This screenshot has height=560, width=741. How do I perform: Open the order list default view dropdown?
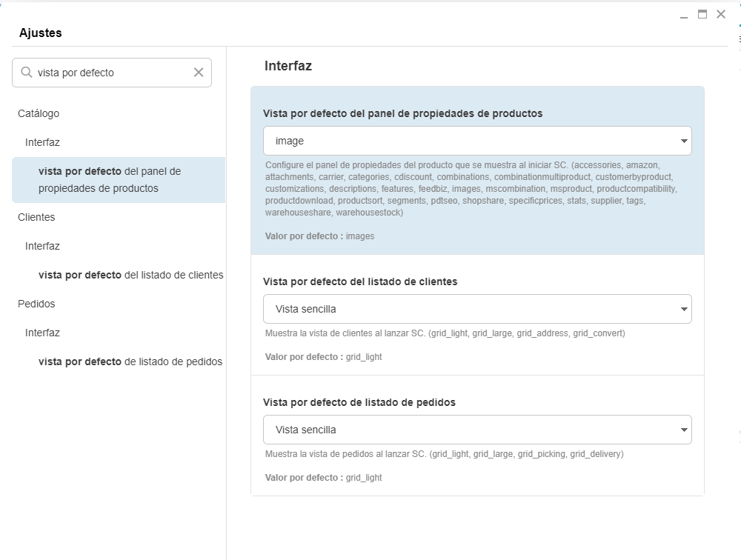click(x=477, y=430)
